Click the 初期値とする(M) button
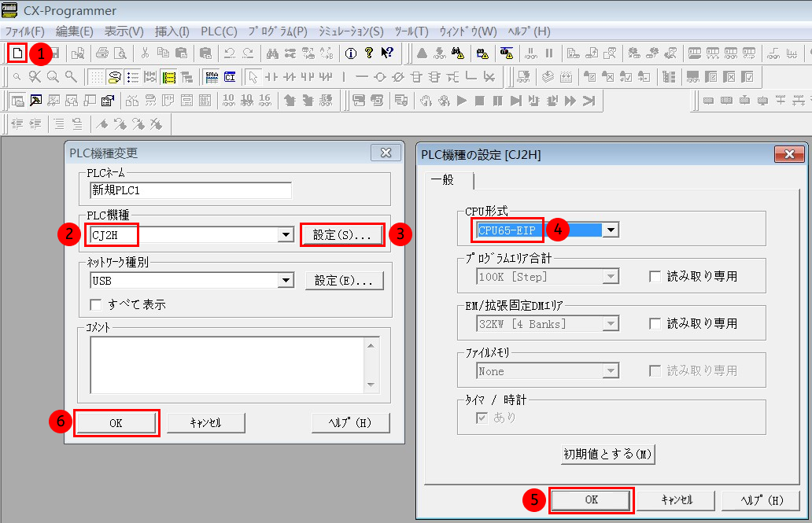812x523 pixels. click(608, 454)
